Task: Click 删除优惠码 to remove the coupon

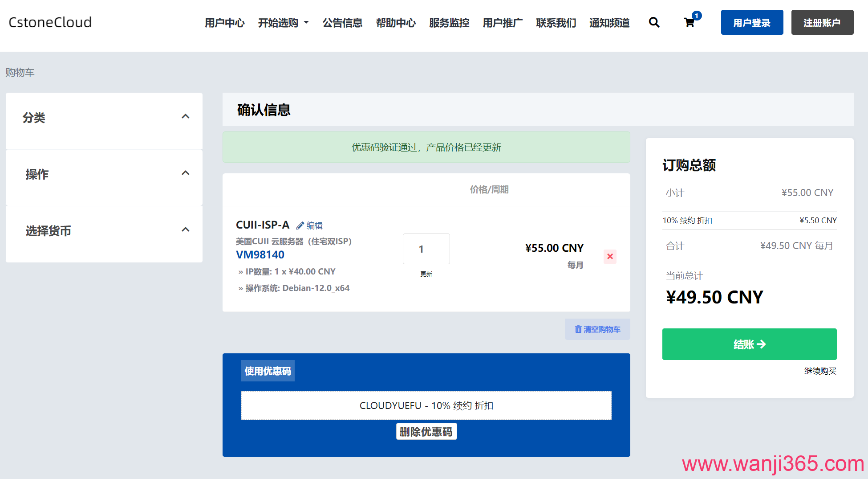Action: click(x=426, y=431)
